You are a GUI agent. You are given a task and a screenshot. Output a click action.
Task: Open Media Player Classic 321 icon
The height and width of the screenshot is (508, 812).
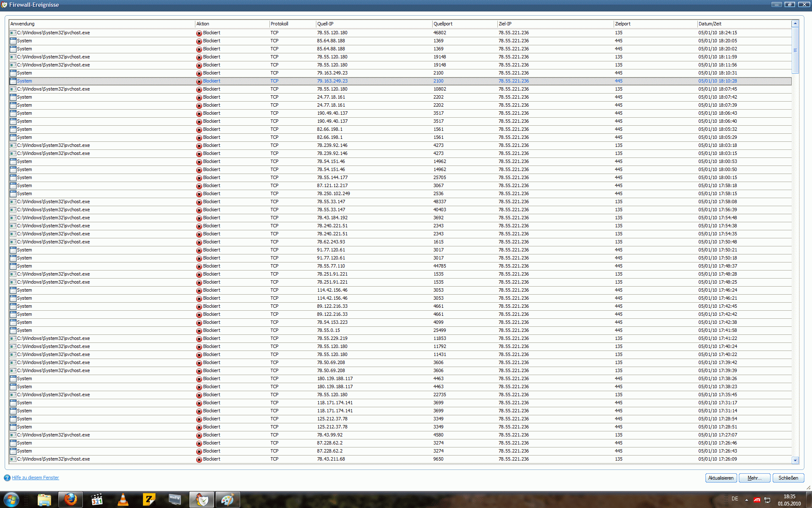(97, 500)
